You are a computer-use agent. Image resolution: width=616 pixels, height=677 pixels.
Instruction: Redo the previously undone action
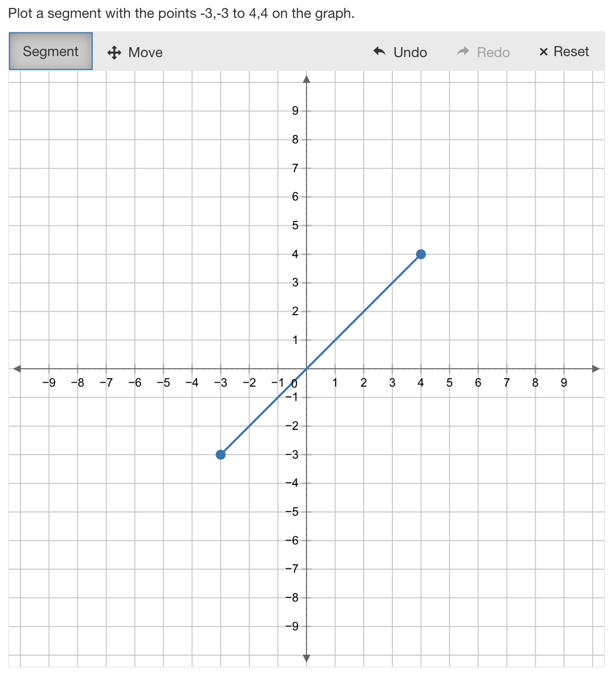click(483, 52)
